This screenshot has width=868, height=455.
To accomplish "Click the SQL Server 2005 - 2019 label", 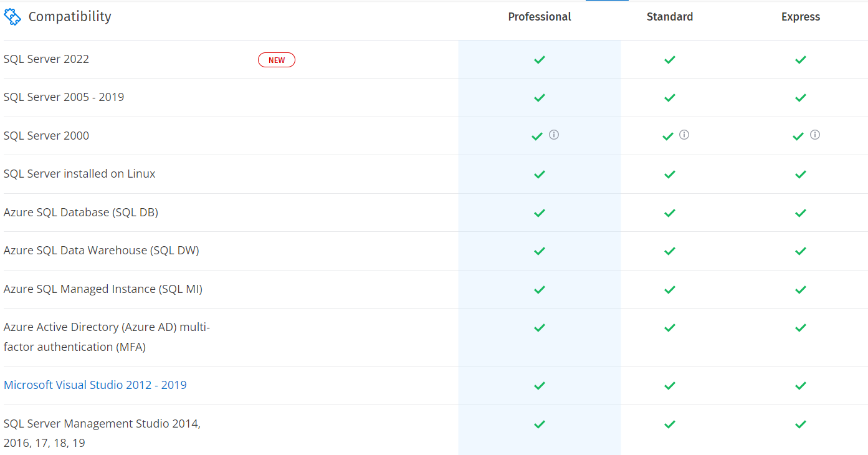I will click(x=64, y=97).
